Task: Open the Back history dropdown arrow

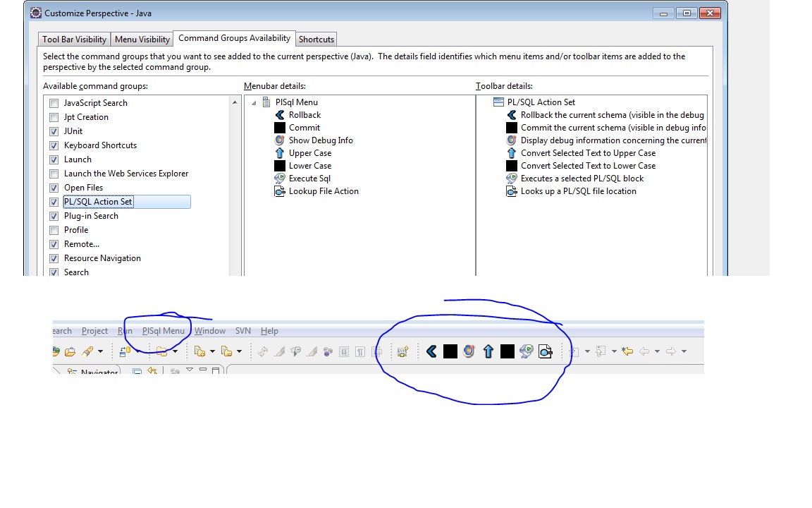Action: [x=657, y=351]
